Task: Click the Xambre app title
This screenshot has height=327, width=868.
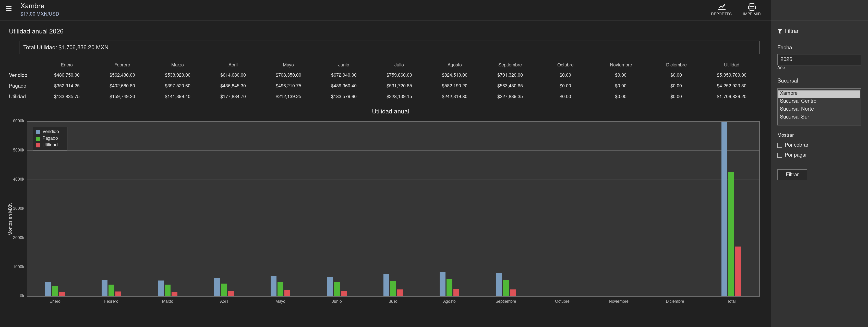Action: click(x=32, y=6)
